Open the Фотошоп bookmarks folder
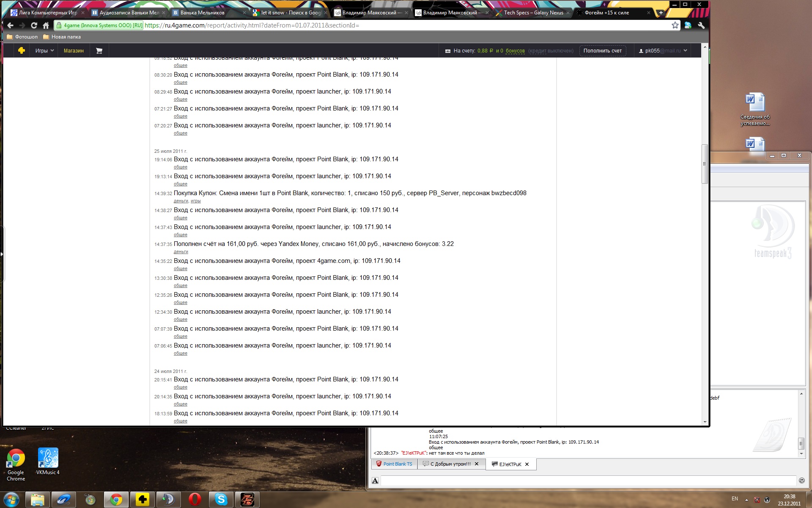 coord(22,37)
